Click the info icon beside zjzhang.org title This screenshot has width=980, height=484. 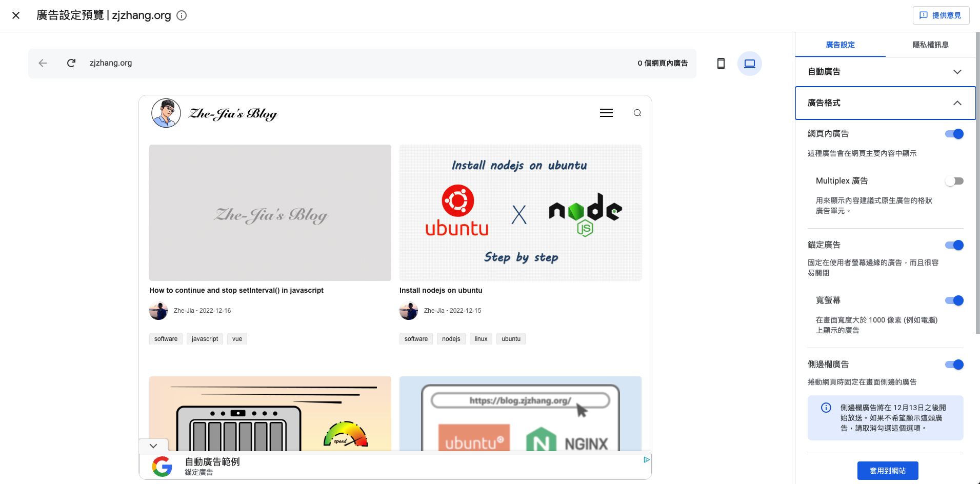(182, 15)
